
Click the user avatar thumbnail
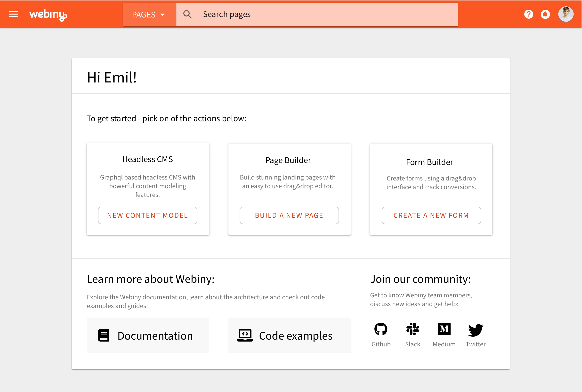pos(566,14)
